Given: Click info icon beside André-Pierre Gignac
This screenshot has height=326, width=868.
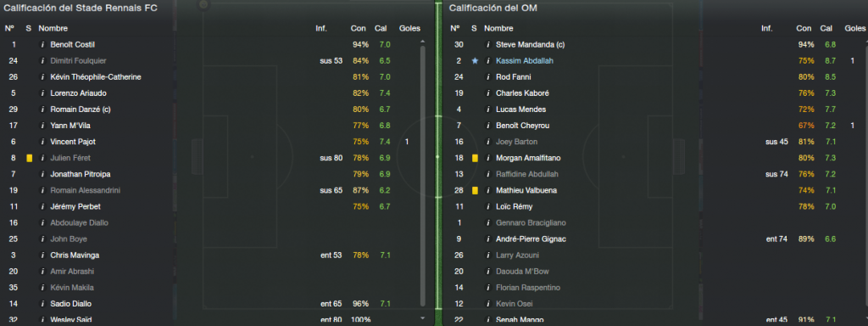Looking at the screenshot, I should click(x=488, y=239).
